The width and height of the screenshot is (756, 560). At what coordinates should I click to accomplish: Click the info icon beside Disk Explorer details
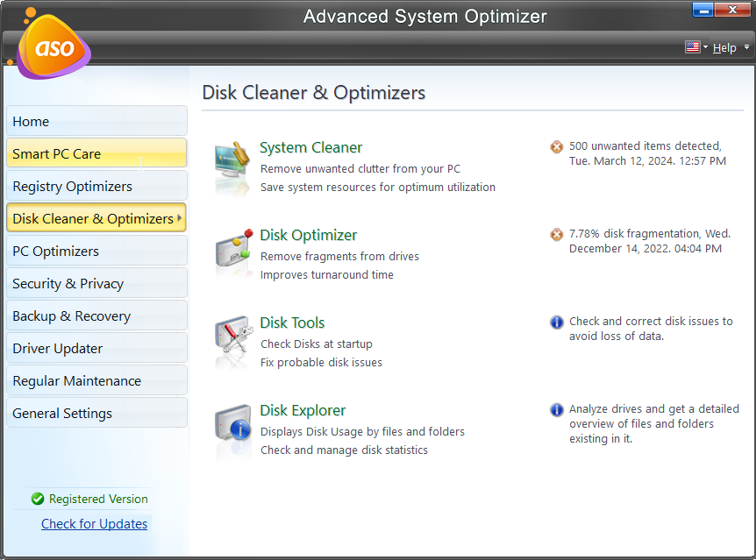point(556,409)
